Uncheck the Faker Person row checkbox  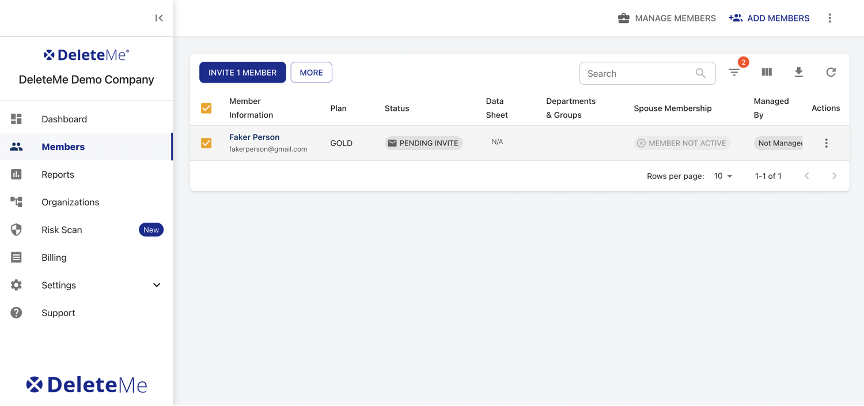pyautogui.click(x=207, y=143)
